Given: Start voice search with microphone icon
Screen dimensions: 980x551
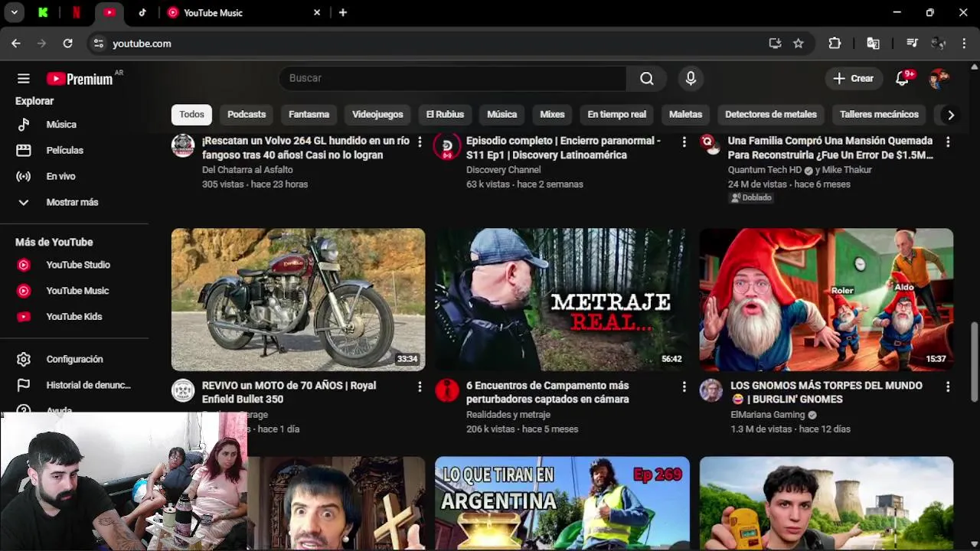Looking at the screenshot, I should click(x=691, y=78).
